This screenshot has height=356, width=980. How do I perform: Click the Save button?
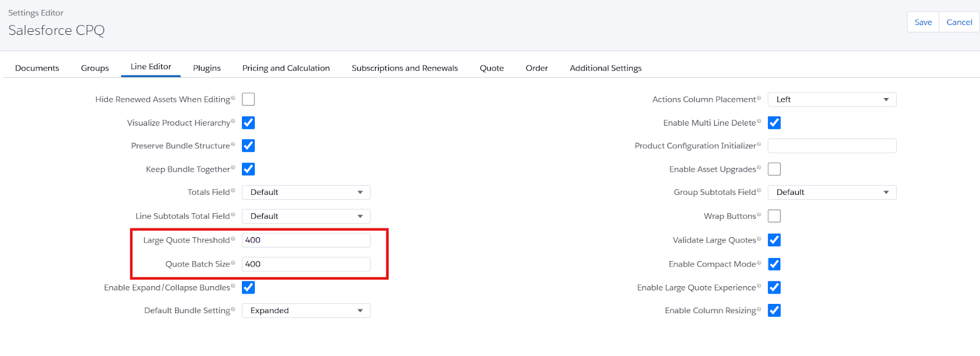pos(923,22)
